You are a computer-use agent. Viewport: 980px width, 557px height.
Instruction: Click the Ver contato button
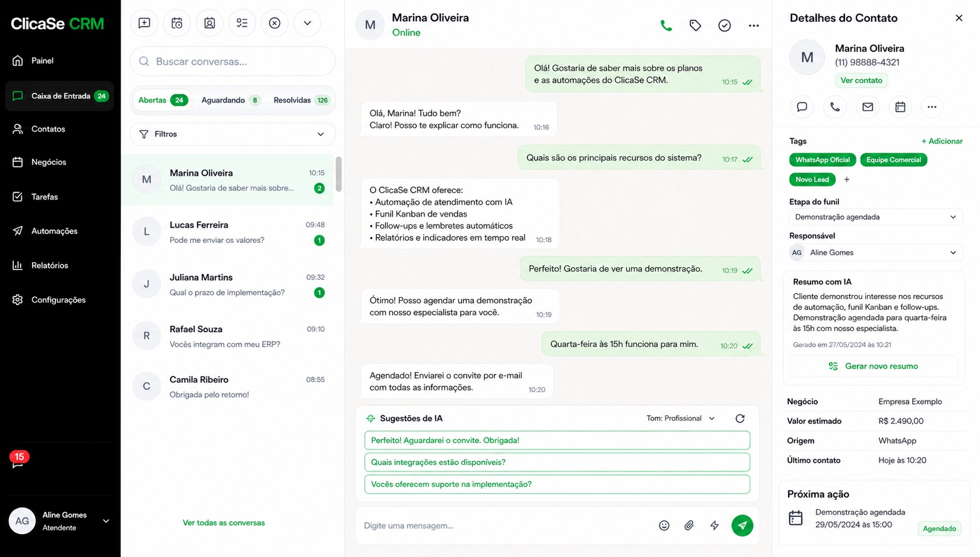coord(861,80)
